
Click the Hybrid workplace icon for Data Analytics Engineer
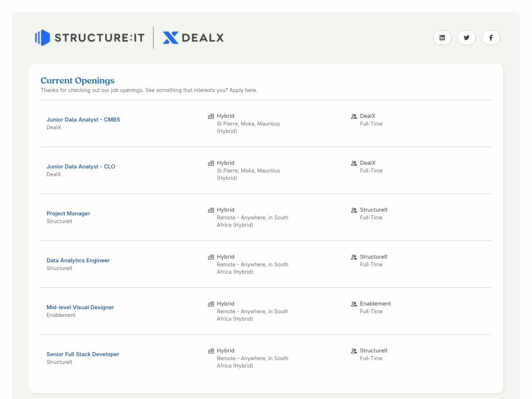[211, 257]
